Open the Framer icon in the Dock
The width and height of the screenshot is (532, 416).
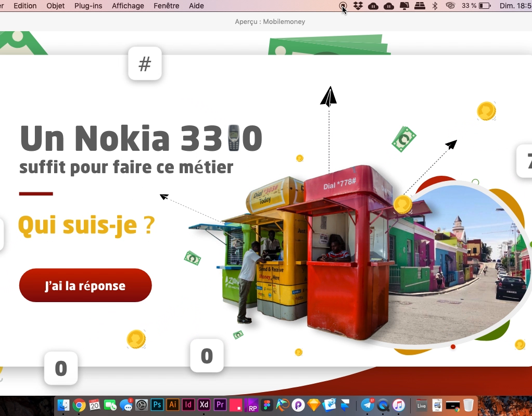coord(345,405)
